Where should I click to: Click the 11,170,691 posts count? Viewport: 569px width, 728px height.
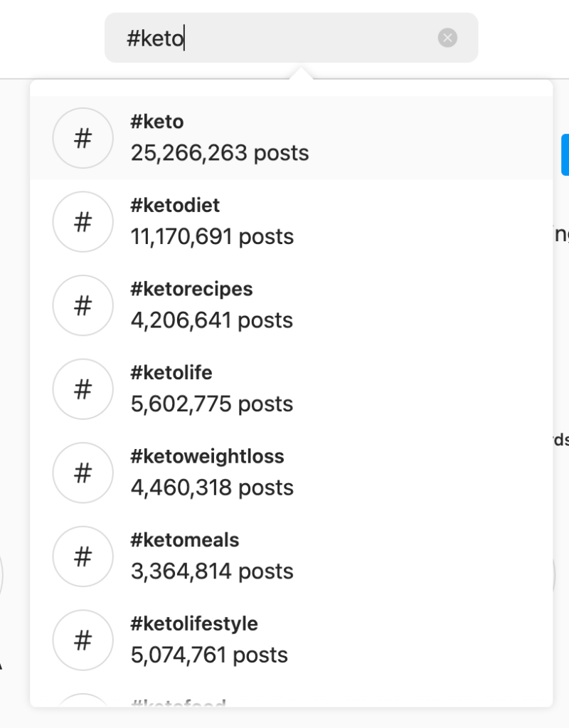tap(212, 236)
